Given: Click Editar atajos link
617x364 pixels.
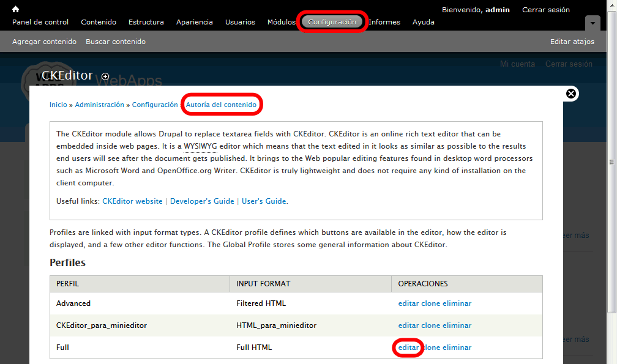Looking at the screenshot, I should [572, 42].
